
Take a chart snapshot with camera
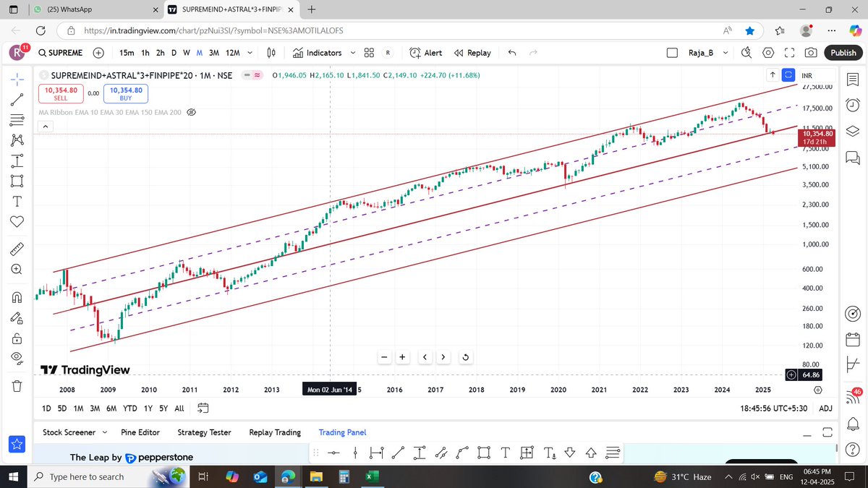pyautogui.click(x=811, y=53)
